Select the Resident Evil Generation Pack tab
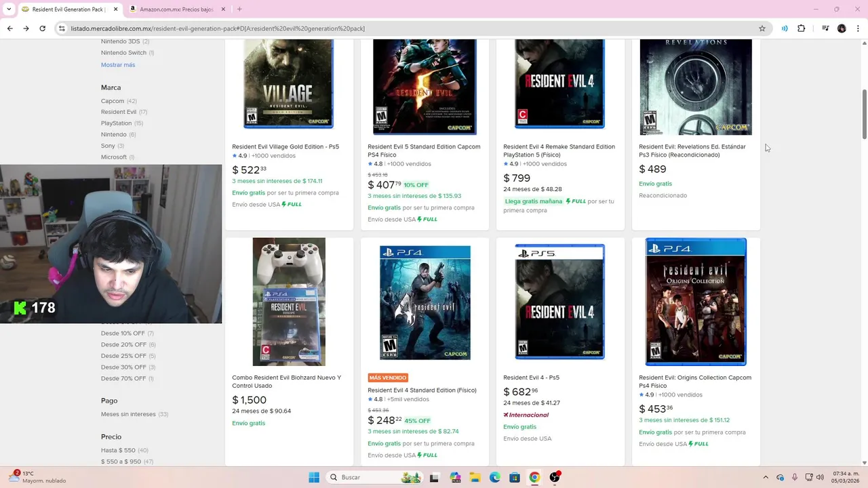Viewport: 868px width, 488px height. [x=70, y=9]
